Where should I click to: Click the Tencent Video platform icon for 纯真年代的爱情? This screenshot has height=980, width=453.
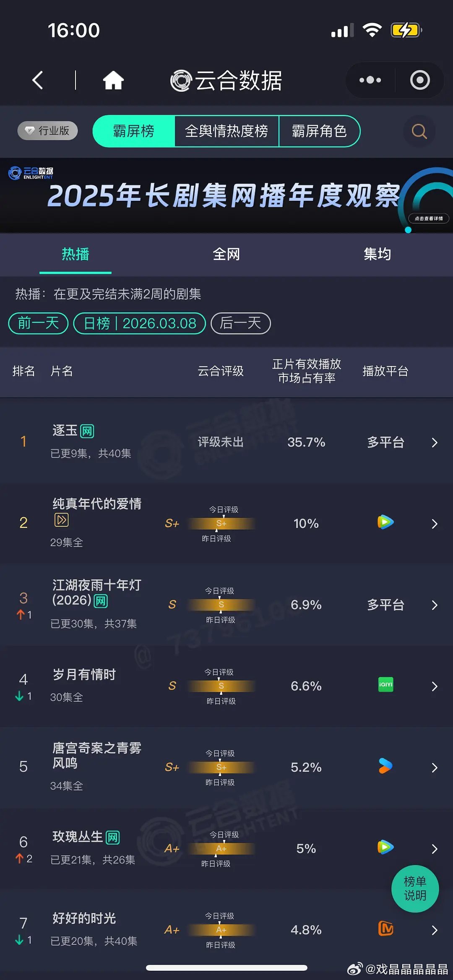385,522
